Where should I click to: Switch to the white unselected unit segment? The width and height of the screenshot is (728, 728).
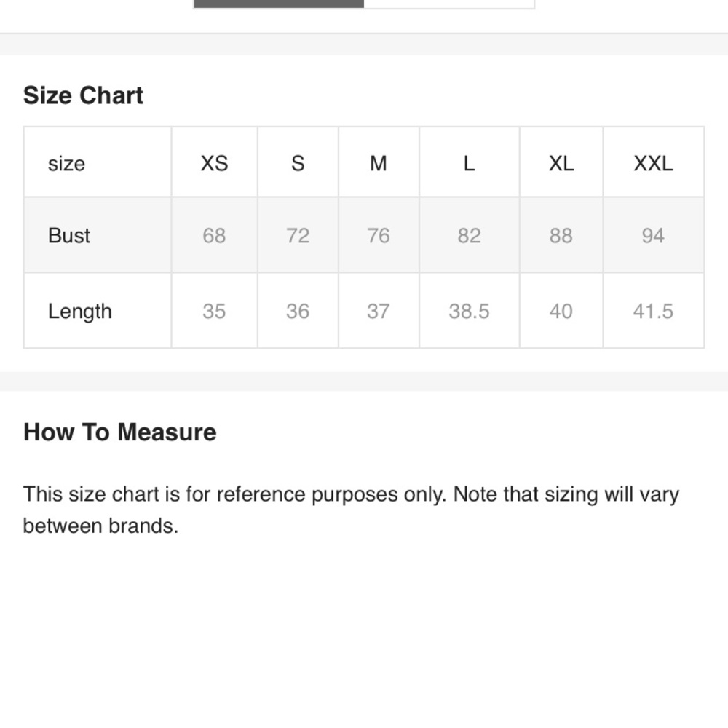click(448, 4)
